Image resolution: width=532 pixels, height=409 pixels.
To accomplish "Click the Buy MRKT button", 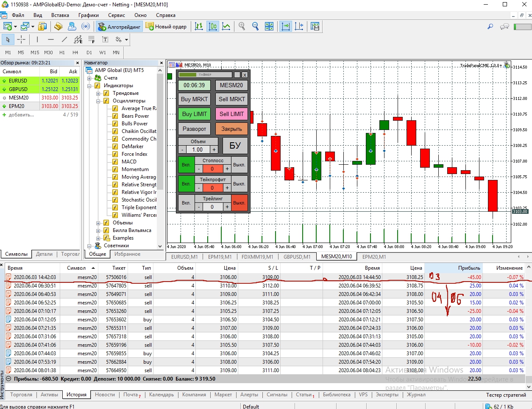I will [x=194, y=99].
